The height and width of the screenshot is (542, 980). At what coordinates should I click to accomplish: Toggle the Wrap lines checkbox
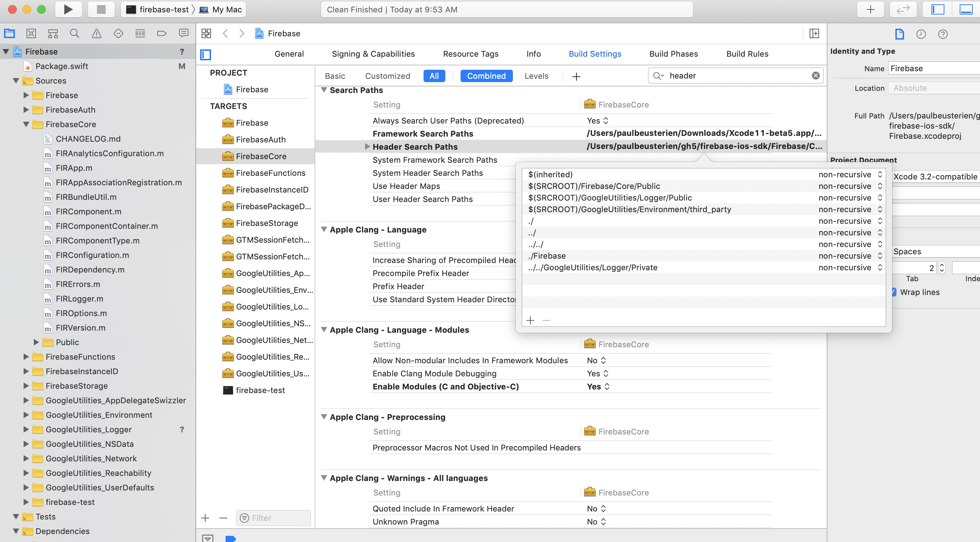point(894,292)
